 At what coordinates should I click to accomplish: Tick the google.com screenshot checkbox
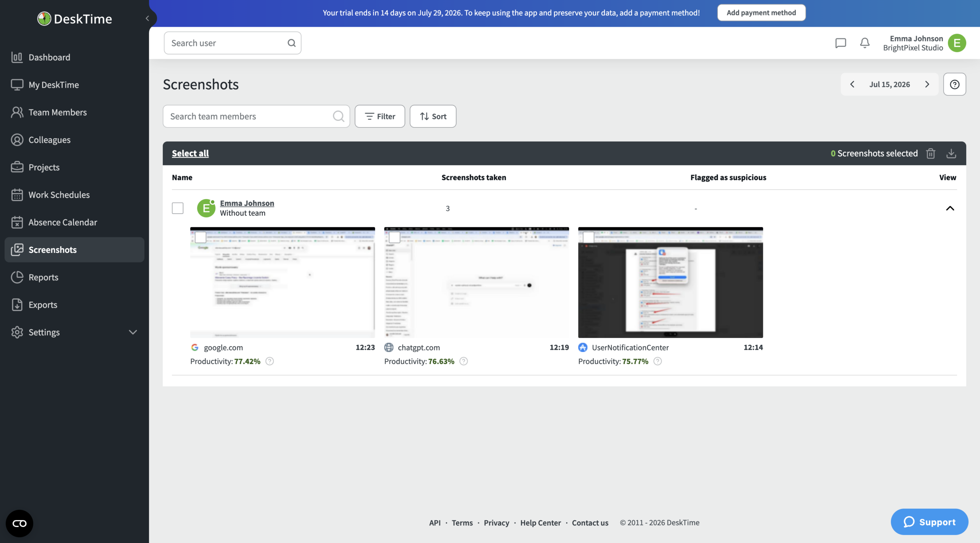point(201,237)
